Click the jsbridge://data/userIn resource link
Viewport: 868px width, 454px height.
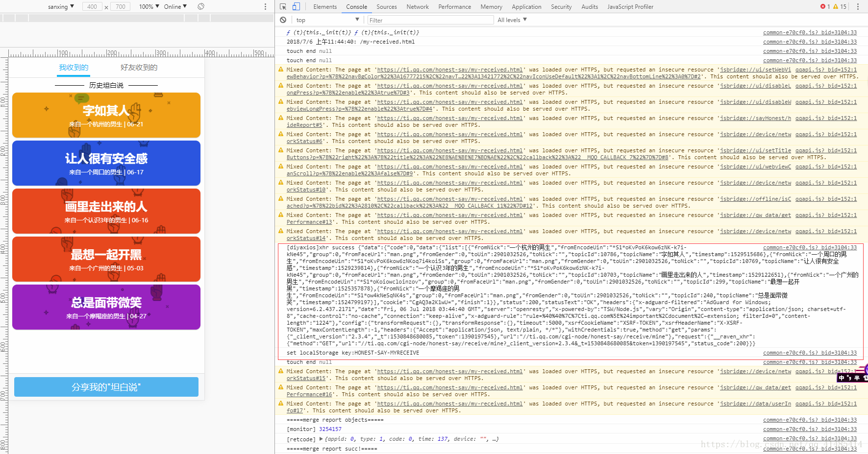[755, 404]
